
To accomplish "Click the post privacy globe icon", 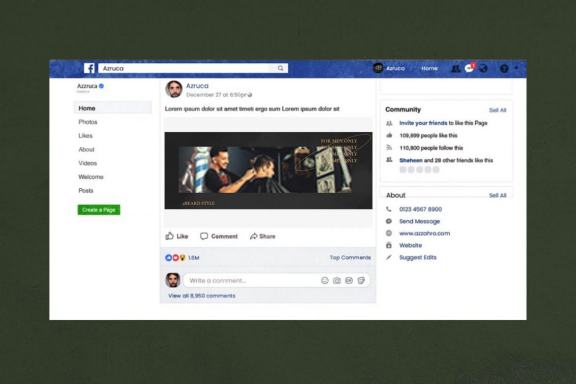I will coord(250,95).
